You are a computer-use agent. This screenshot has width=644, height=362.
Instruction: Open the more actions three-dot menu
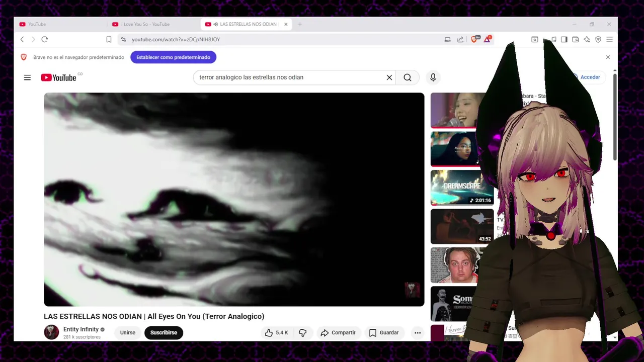click(x=418, y=332)
